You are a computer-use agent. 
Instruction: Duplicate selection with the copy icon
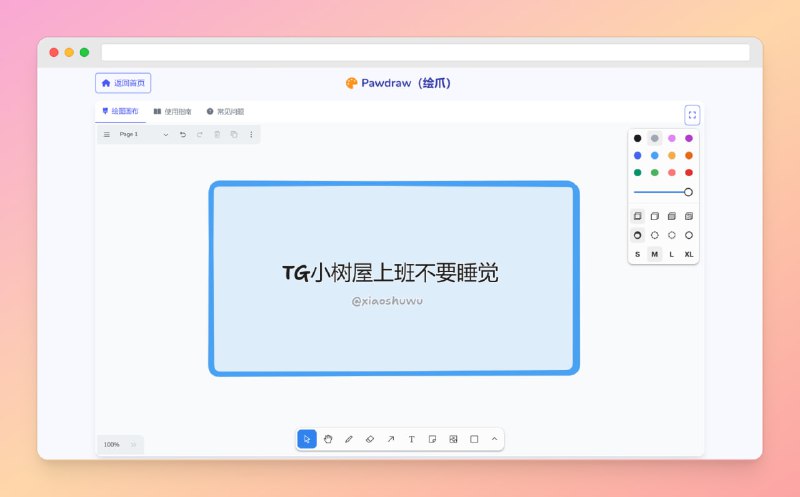(x=234, y=135)
